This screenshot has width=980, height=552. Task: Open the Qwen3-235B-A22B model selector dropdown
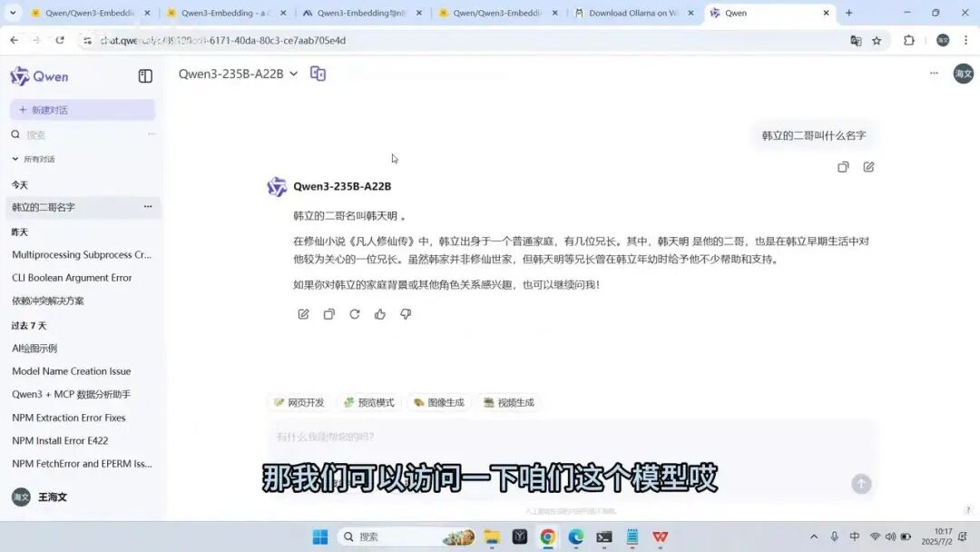click(x=238, y=74)
